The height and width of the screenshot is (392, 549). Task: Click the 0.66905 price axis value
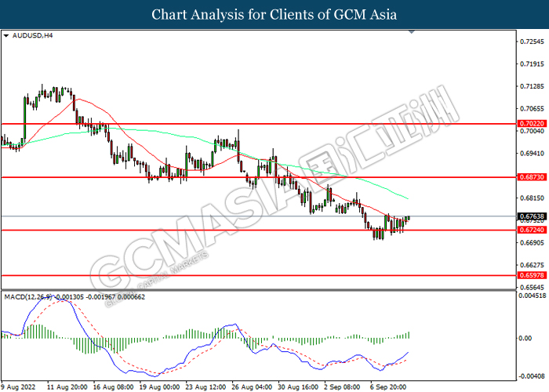(x=533, y=242)
